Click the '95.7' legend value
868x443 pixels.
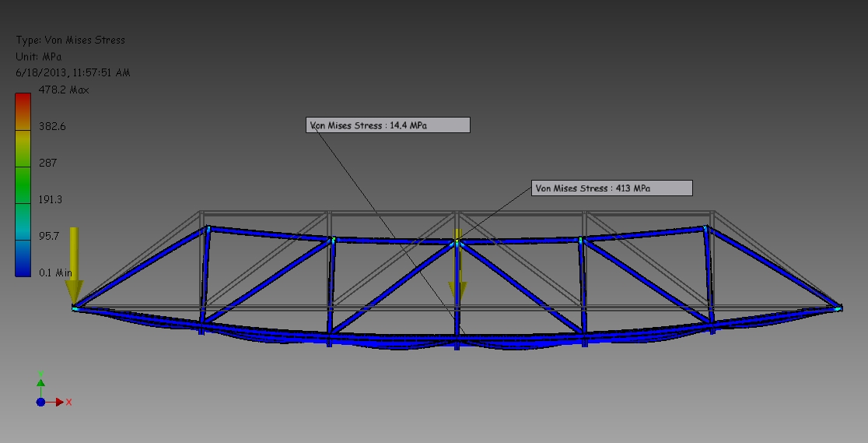coord(49,236)
